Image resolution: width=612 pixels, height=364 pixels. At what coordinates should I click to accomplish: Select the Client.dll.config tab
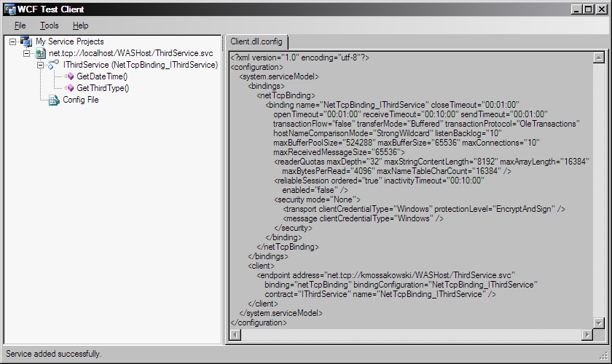tap(256, 41)
